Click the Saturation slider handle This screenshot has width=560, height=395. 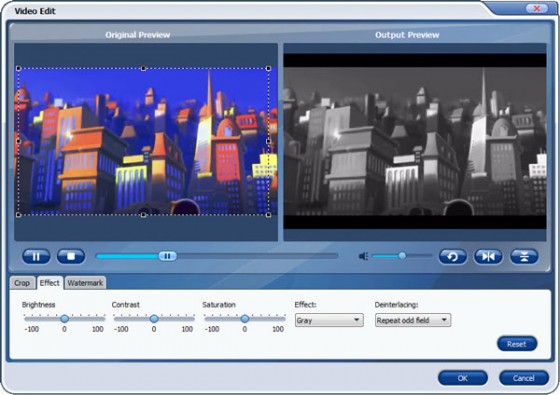[x=245, y=319]
